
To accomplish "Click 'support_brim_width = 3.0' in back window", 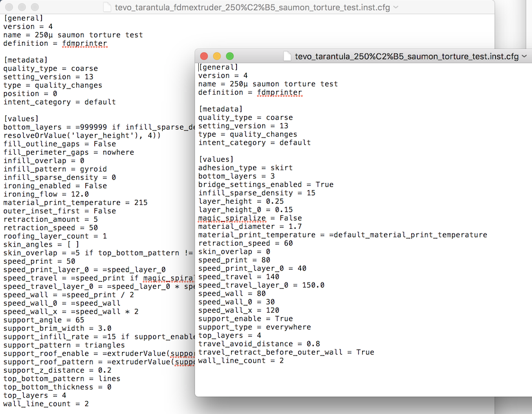I will 57,328.
